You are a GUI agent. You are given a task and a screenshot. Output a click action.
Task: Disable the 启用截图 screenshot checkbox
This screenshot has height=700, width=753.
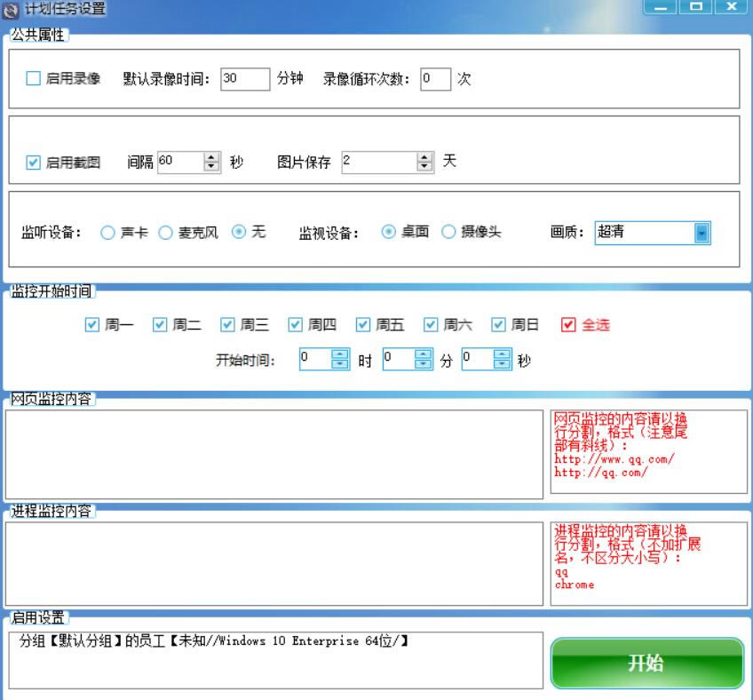tap(34, 163)
